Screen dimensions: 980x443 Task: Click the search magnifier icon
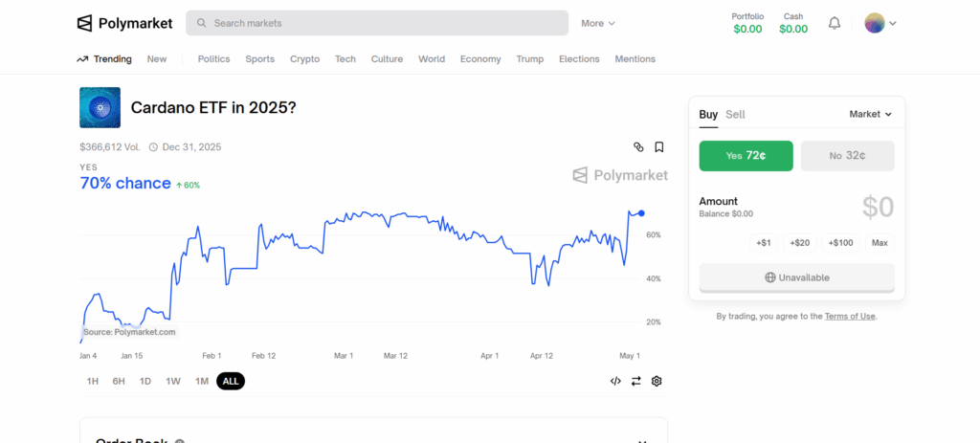201,23
